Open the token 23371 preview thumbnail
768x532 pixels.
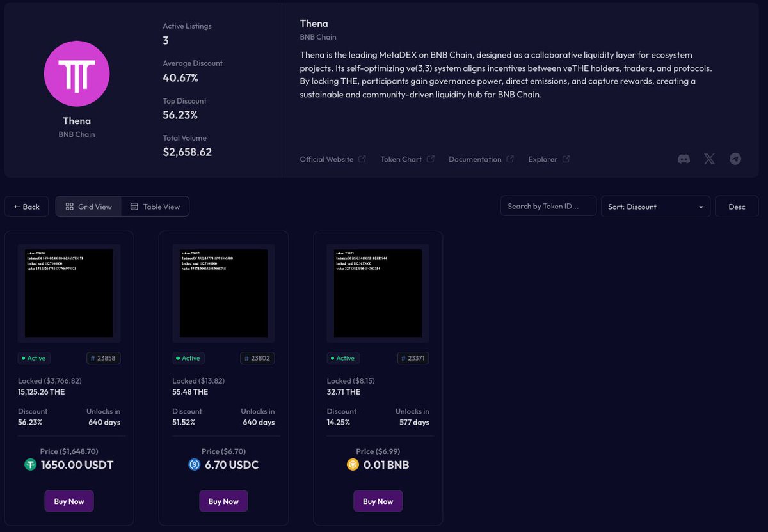378,293
